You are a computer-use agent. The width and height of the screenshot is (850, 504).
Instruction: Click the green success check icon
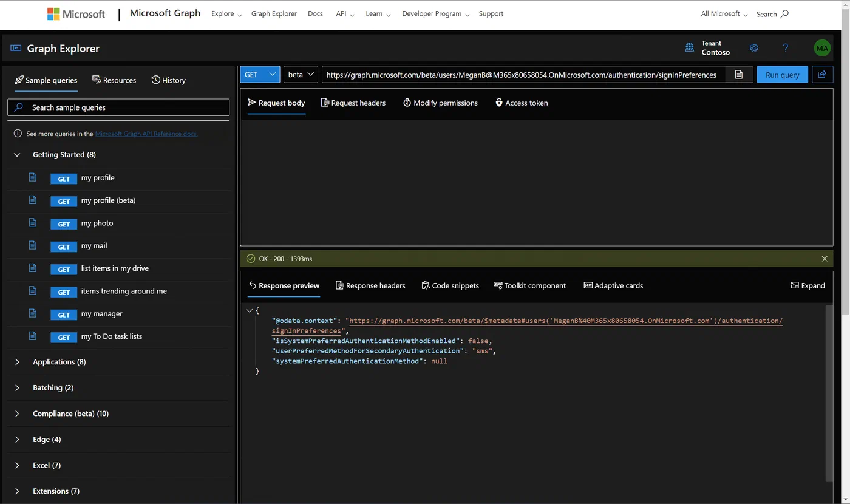251,259
